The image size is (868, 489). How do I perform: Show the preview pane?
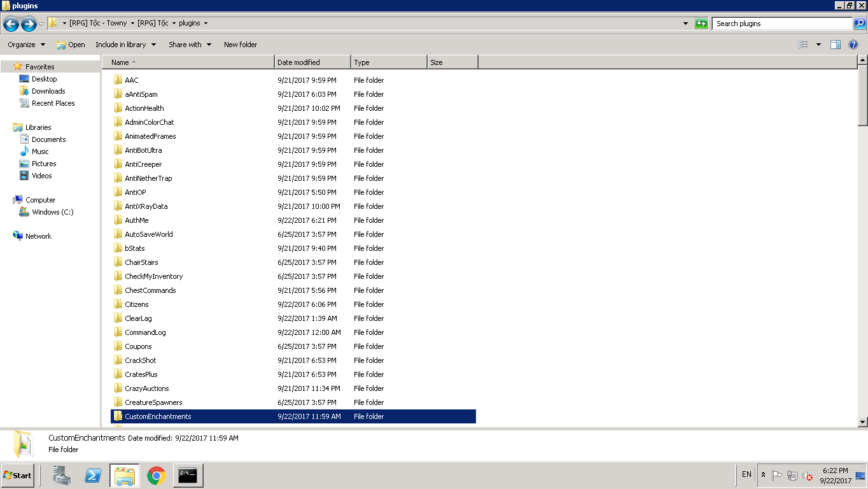point(836,45)
